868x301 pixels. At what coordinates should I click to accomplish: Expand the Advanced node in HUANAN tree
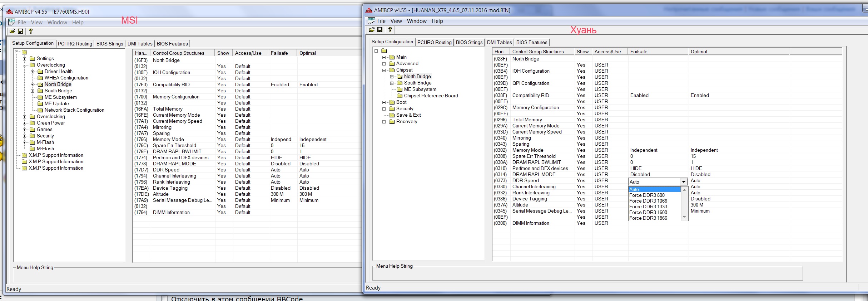[x=384, y=64]
